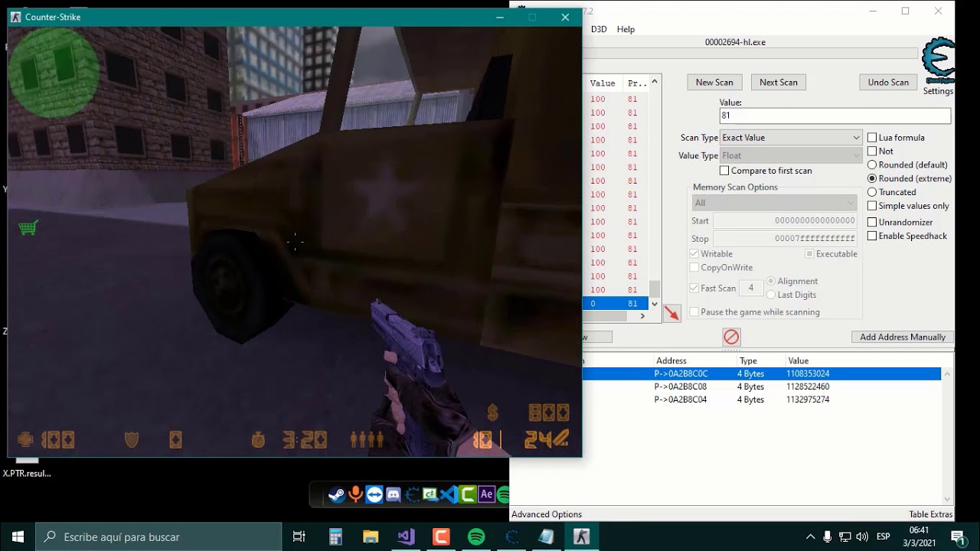Viewport: 980px width, 551px height.
Task: Select the highlighted found row with value 0
Action: (x=616, y=304)
